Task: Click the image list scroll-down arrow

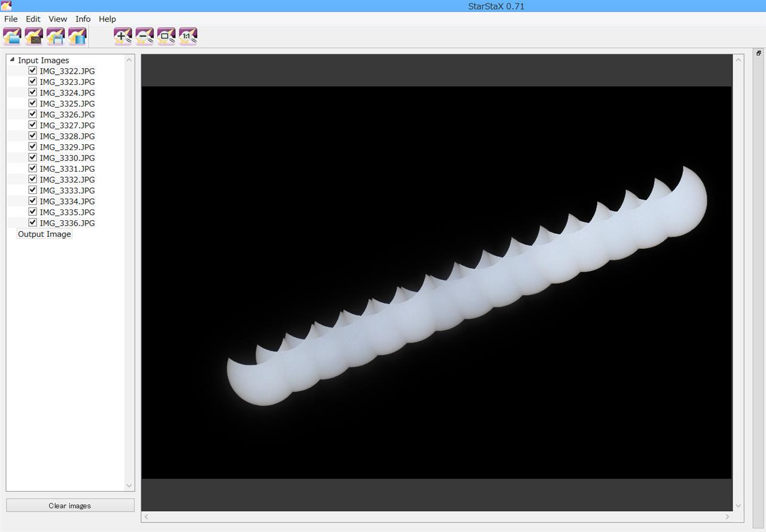Action: (x=129, y=486)
